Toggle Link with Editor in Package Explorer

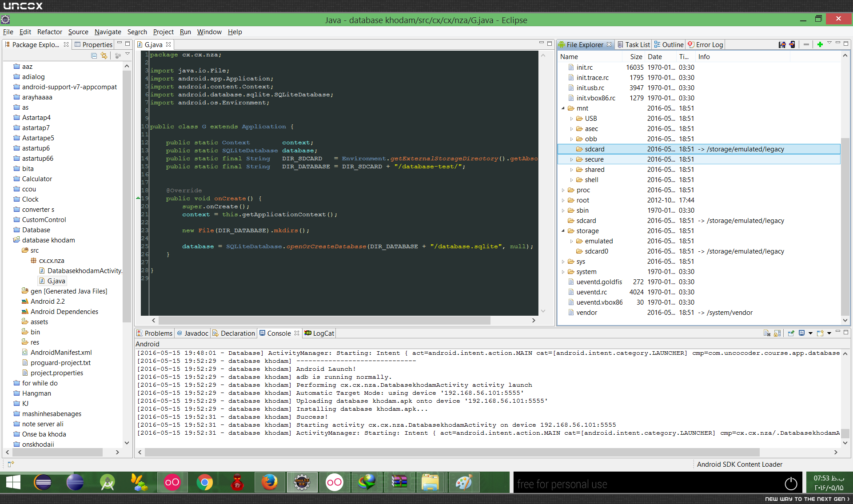[104, 56]
